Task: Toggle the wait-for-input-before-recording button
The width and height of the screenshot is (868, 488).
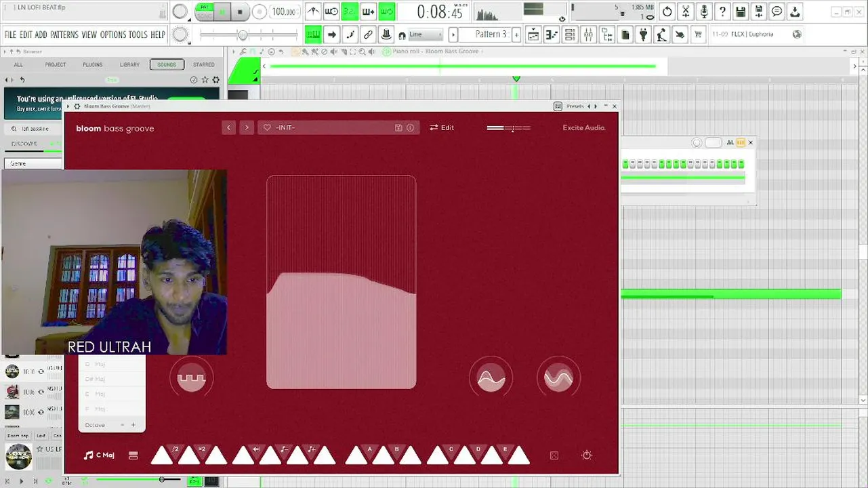Action: point(331,12)
